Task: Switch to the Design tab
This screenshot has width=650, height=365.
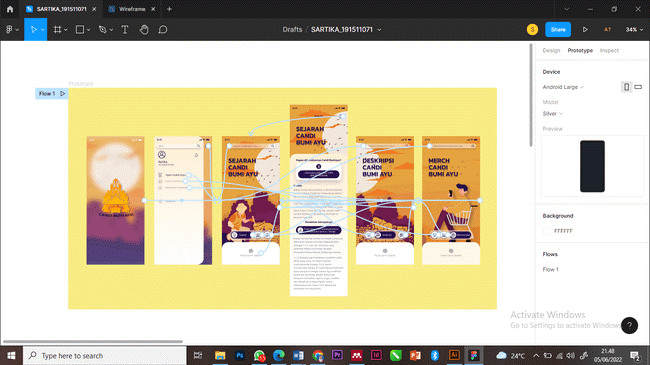Action: coord(551,50)
